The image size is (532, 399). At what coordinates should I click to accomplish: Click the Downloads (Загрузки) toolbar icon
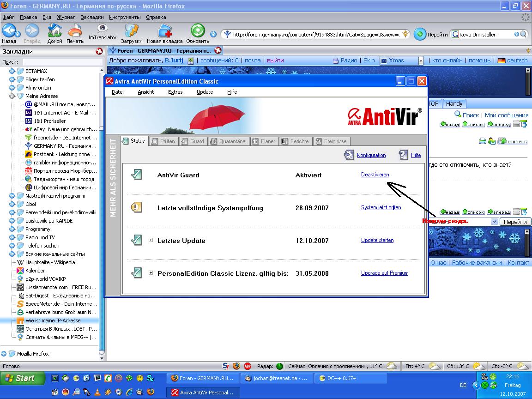pyautogui.click(x=132, y=31)
